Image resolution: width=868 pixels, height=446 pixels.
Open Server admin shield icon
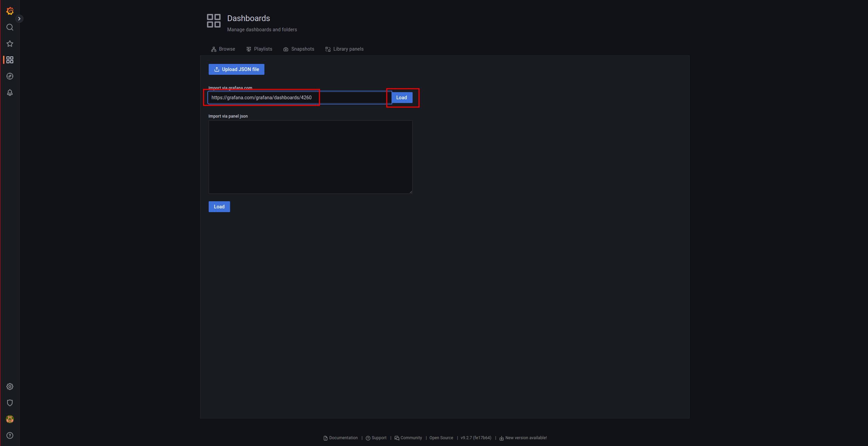coord(10,403)
